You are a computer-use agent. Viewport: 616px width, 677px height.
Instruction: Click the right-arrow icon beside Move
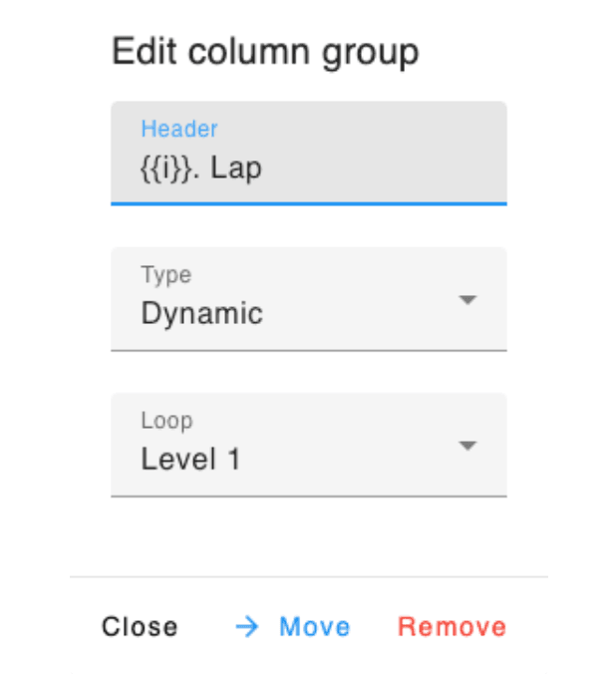(x=247, y=626)
